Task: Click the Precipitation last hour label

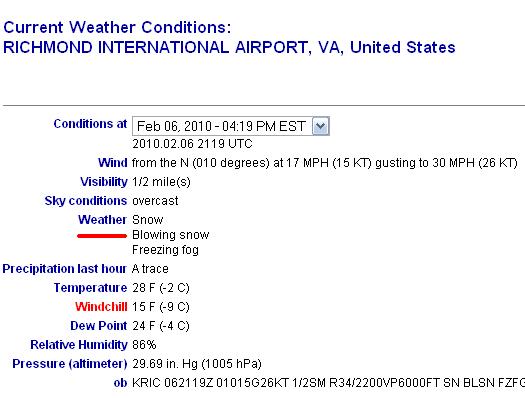Action: coord(65,269)
